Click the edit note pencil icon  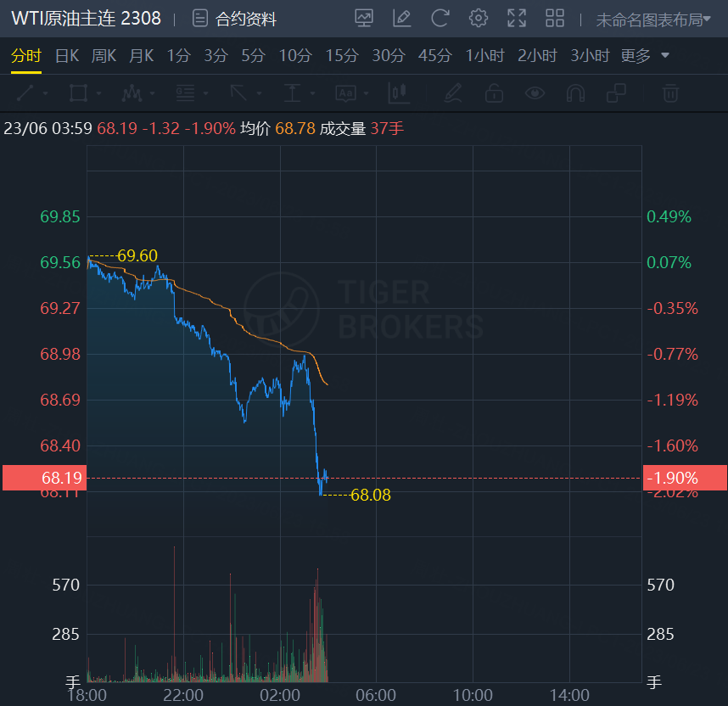401,18
